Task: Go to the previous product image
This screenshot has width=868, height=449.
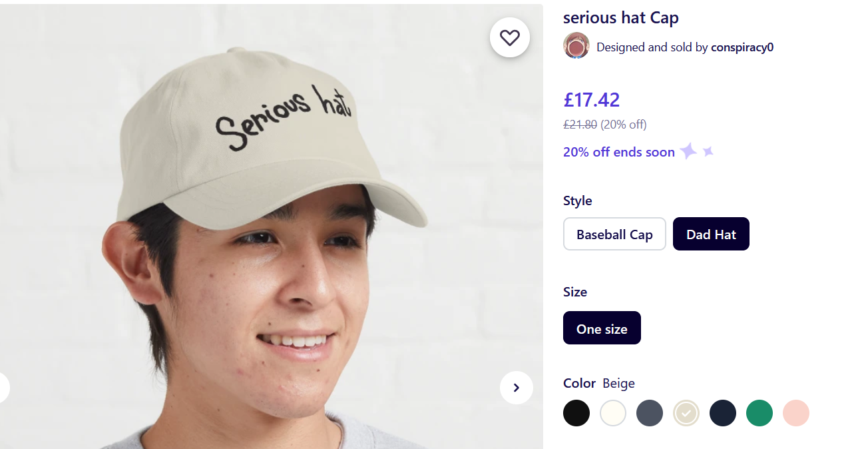Action: click(x=3, y=388)
